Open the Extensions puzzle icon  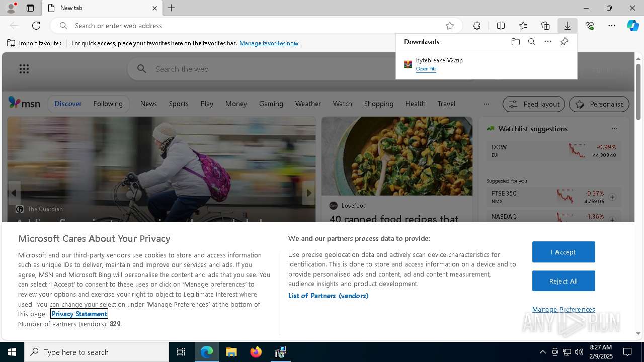(476, 26)
